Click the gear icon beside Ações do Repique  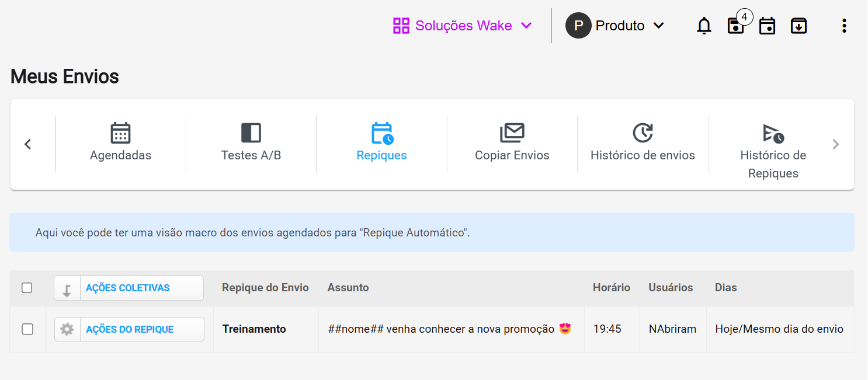(x=67, y=329)
